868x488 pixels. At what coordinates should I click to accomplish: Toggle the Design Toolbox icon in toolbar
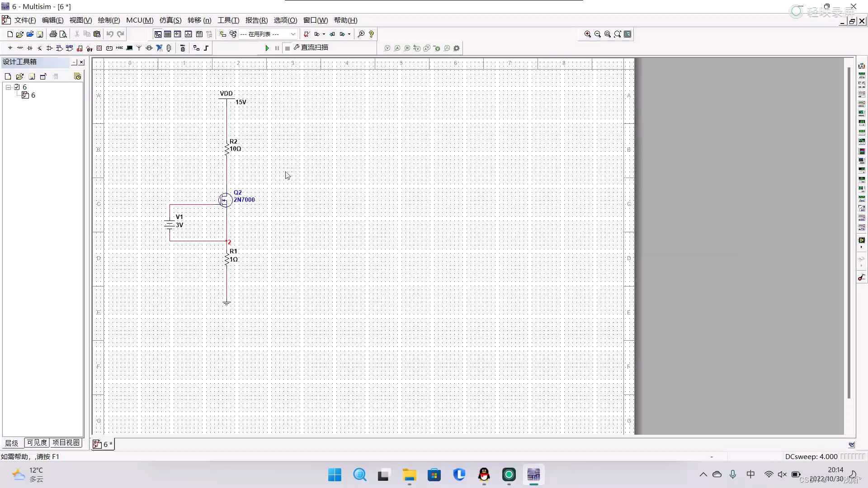click(158, 34)
